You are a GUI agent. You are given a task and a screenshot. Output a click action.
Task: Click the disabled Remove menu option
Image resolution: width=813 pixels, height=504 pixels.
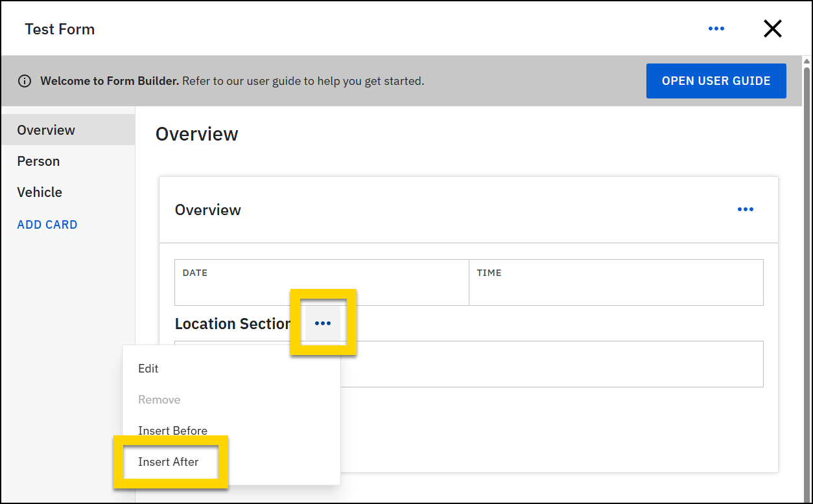coord(159,399)
